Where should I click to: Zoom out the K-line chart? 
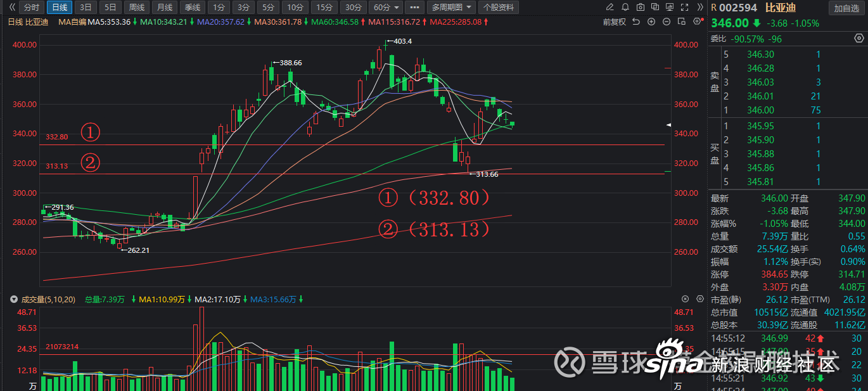(666, 22)
